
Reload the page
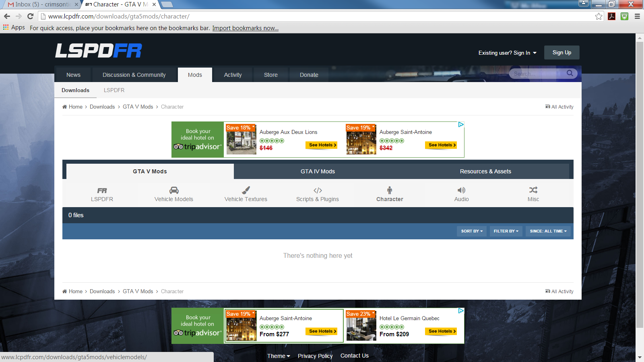(30, 16)
